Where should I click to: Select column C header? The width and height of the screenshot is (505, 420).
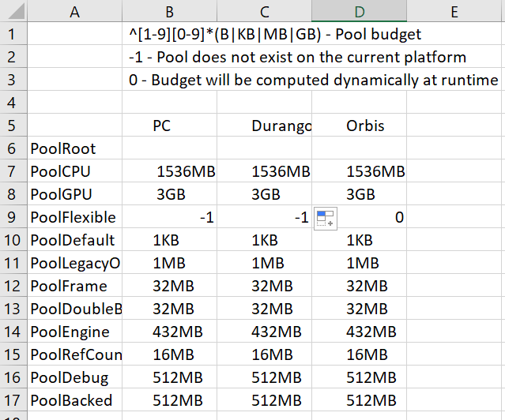pos(265,11)
